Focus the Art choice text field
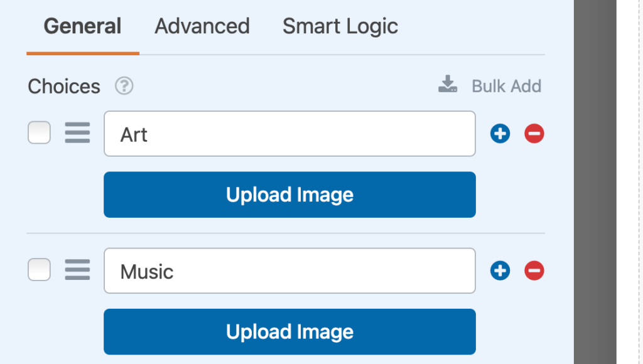 tap(289, 133)
